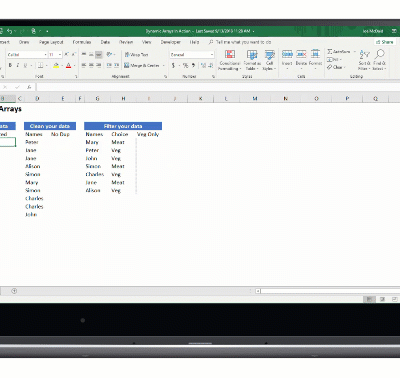Apply Comma Style format
Viewport: 400px width, 378px height.
click(193, 65)
